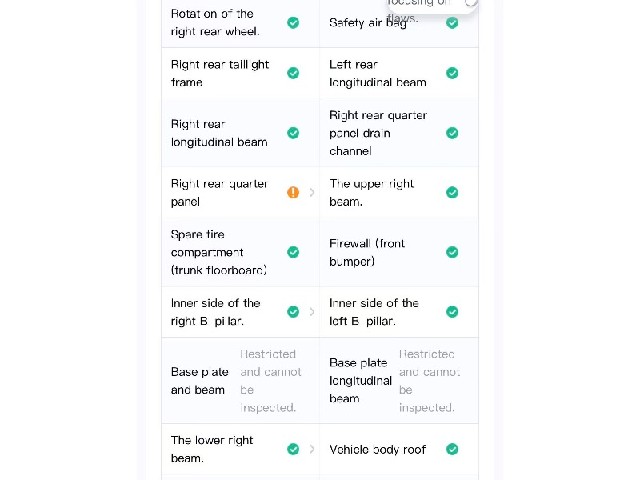
Task: Click green check for quarter panel drain channel
Action: tap(452, 133)
